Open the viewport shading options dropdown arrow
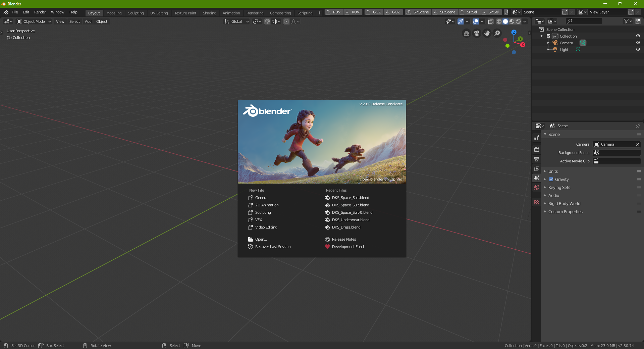Image resolution: width=644 pixels, height=349 pixels. point(525,21)
